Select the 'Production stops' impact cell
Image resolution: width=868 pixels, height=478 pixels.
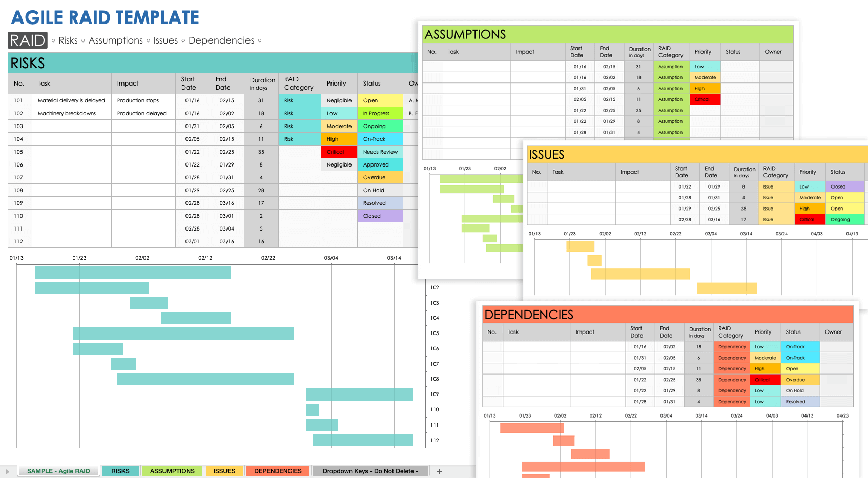143,100
